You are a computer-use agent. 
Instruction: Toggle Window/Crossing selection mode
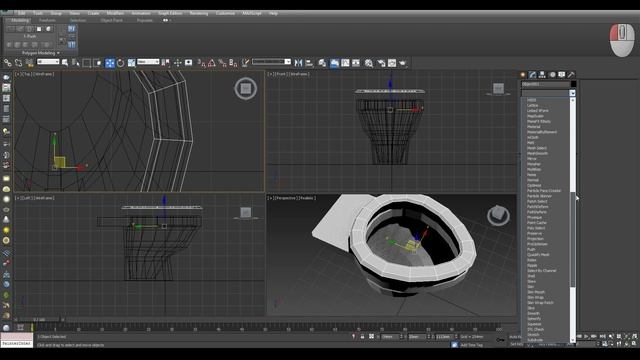coord(98,63)
